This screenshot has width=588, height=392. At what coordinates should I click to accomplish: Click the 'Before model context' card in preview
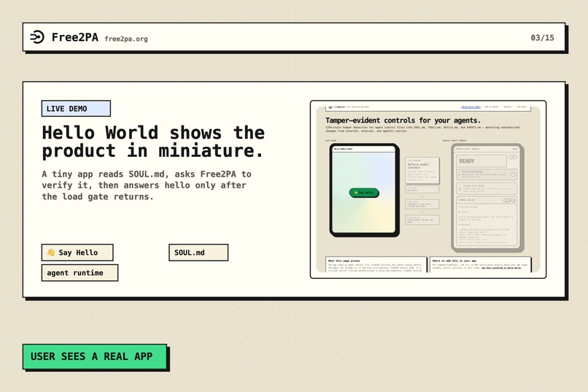[422, 171]
